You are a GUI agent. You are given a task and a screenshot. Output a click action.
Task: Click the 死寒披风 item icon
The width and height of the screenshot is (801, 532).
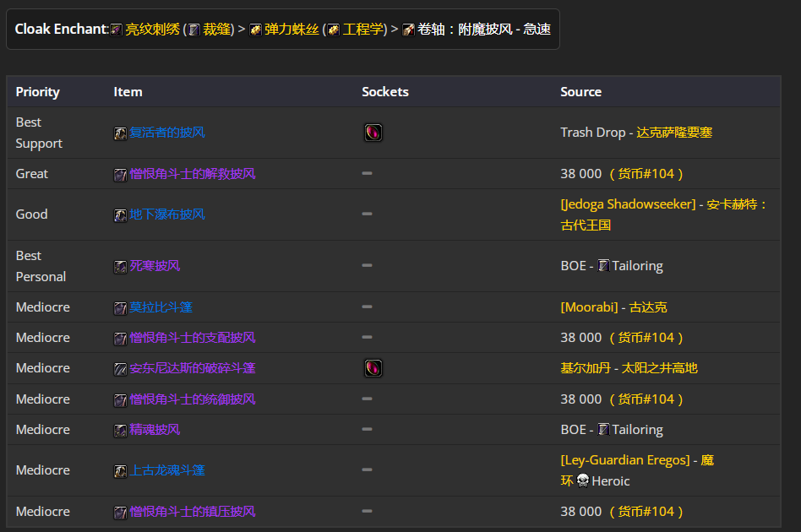[120, 267]
